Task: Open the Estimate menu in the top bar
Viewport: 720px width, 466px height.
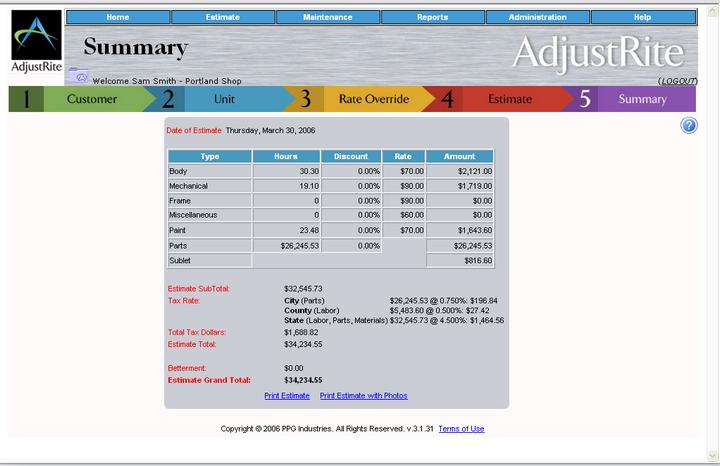Action: tap(223, 17)
